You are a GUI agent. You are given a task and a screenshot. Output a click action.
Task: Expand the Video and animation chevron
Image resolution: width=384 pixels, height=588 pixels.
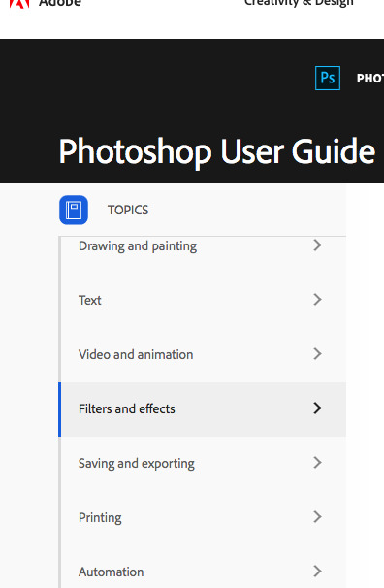[317, 354]
